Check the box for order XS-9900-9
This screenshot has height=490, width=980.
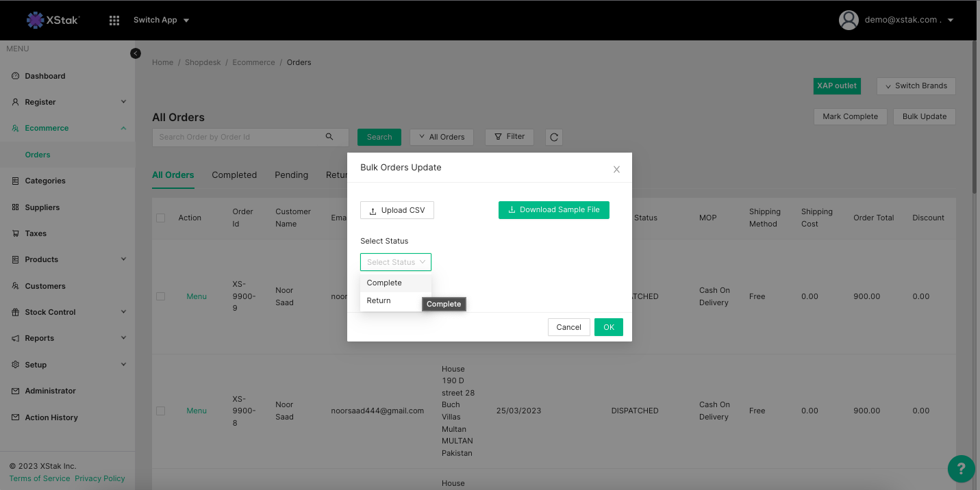pyautogui.click(x=161, y=296)
